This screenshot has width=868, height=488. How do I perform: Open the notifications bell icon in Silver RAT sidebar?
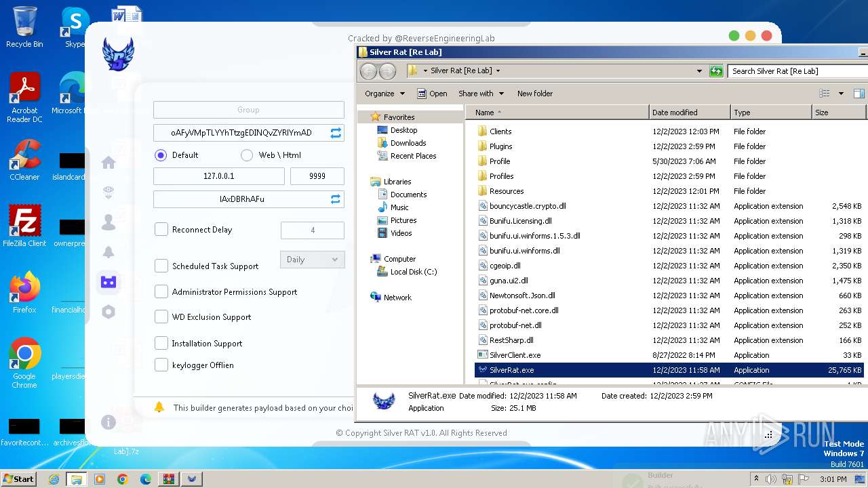click(108, 252)
